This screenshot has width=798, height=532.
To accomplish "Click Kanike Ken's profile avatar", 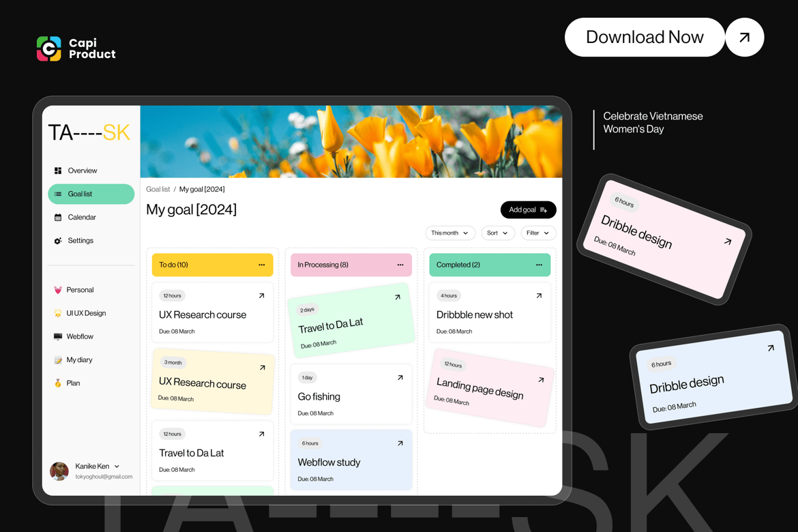I will [x=59, y=471].
